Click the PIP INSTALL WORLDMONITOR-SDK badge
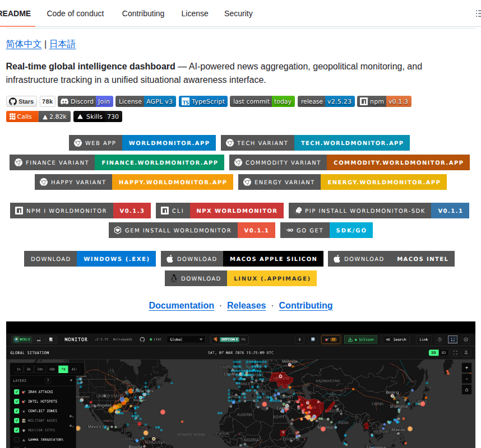Viewport: 481px width, 448px height. point(379,211)
